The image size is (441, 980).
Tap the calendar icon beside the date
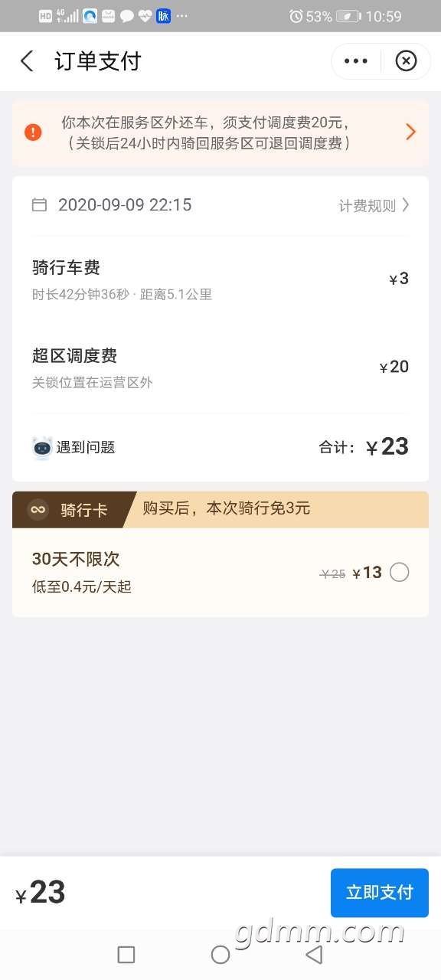click(39, 204)
